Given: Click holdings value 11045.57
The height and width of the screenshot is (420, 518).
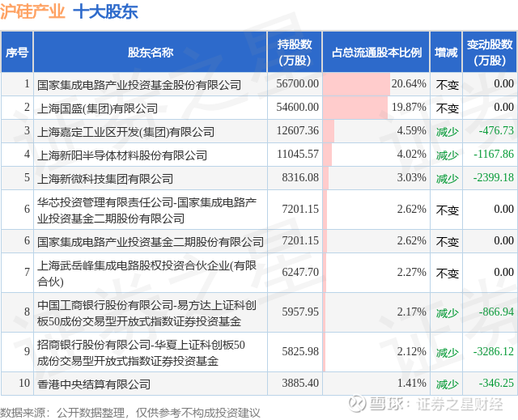Looking at the screenshot, I should 297,154.
